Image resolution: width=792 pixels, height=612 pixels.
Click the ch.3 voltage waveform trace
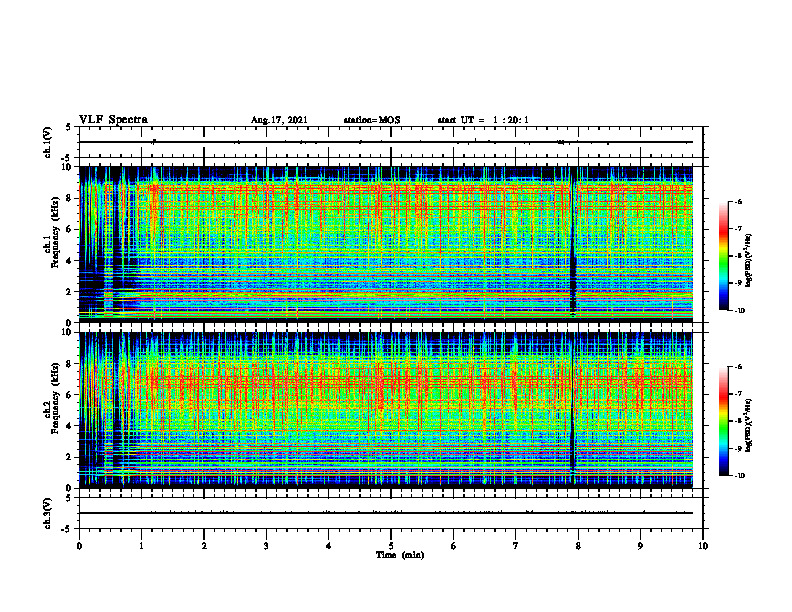click(386, 513)
